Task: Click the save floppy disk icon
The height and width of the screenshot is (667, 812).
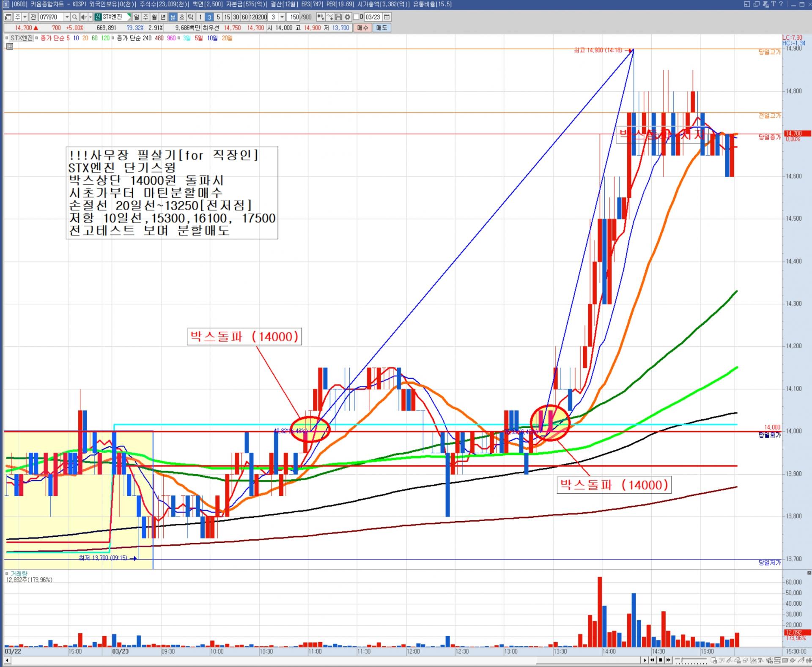Action: (338, 17)
